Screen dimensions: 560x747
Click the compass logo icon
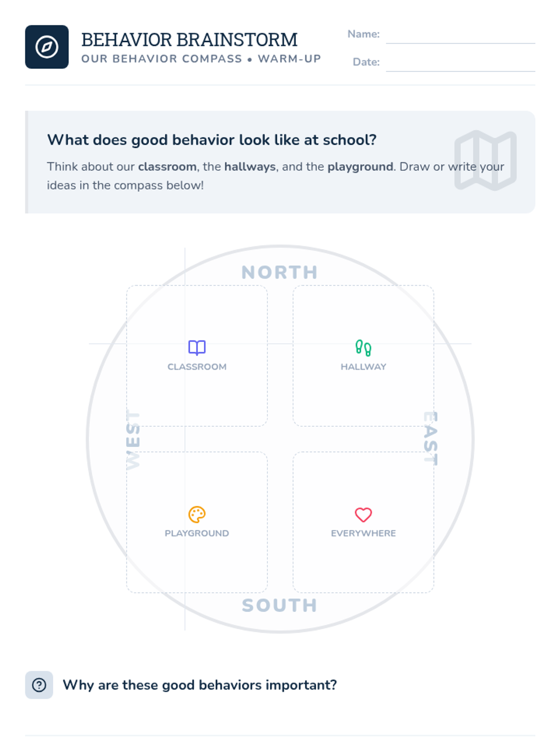[x=47, y=47]
